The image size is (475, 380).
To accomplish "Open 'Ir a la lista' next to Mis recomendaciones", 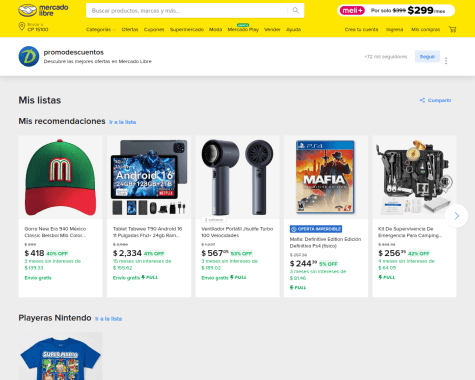I will click(x=122, y=122).
